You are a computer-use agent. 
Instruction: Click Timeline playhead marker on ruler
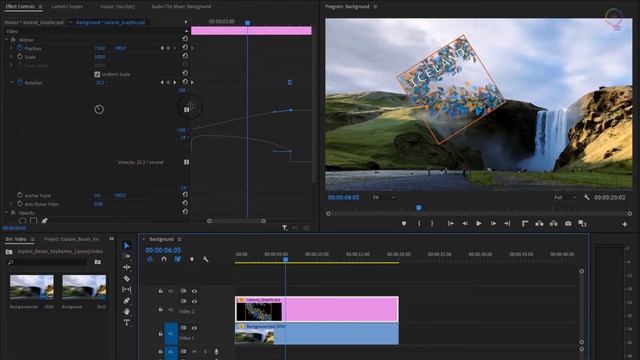[x=285, y=259]
